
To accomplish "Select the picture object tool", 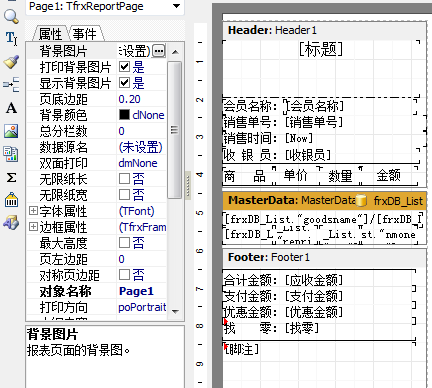I will 11,131.
